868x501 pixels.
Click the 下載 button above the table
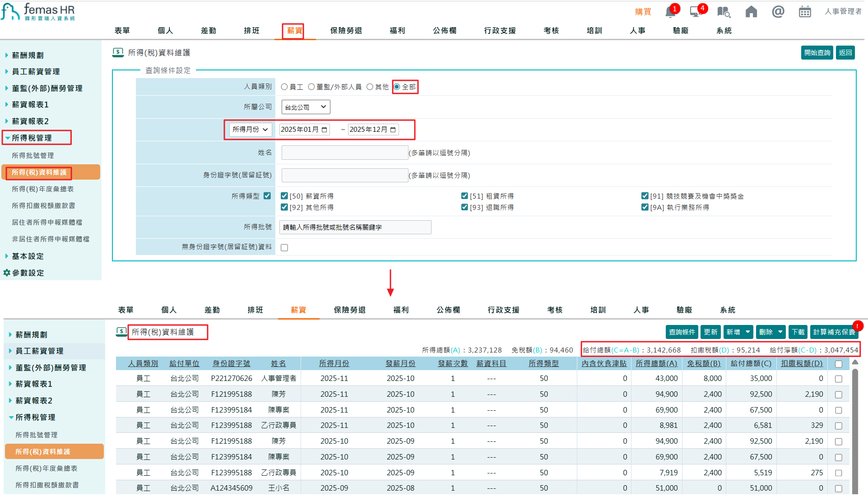798,332
